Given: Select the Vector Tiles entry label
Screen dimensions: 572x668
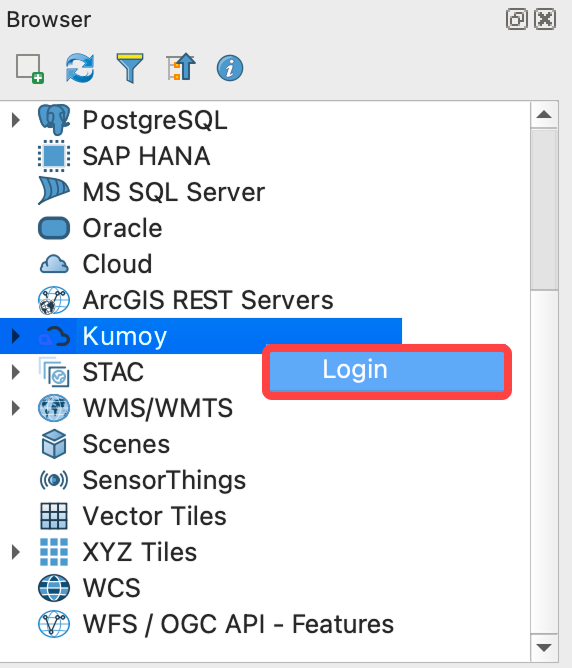Looking at the screenshot, I should (x=154, y=516).
